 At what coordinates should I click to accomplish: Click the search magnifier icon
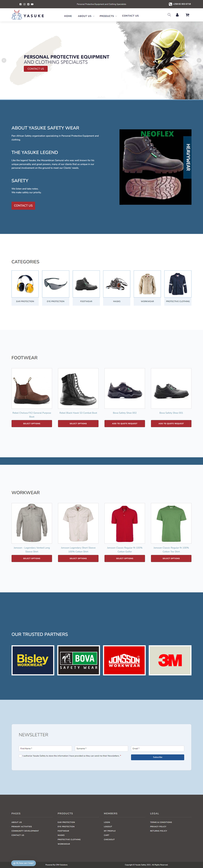169,15
